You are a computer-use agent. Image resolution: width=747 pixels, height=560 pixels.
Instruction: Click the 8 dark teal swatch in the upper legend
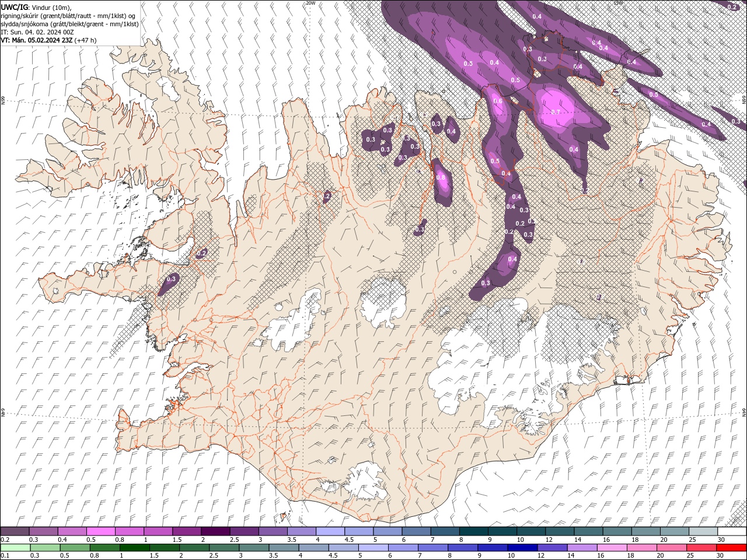pos(473,531)
